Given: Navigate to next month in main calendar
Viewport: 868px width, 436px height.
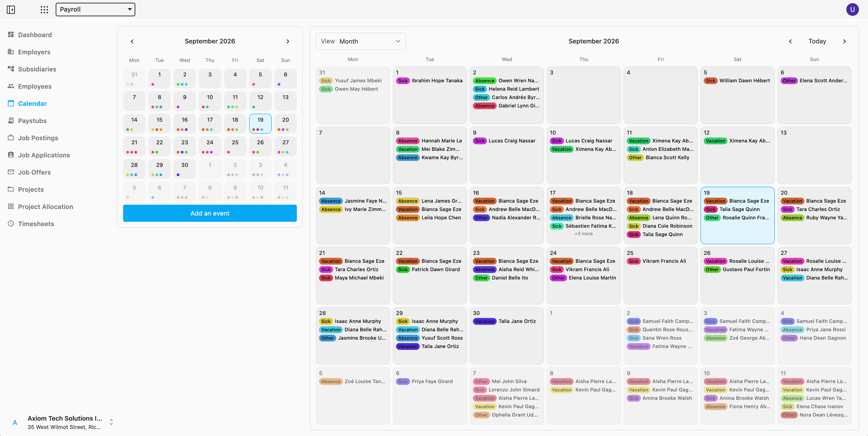Looking at the screenshot, I should 844,42.
